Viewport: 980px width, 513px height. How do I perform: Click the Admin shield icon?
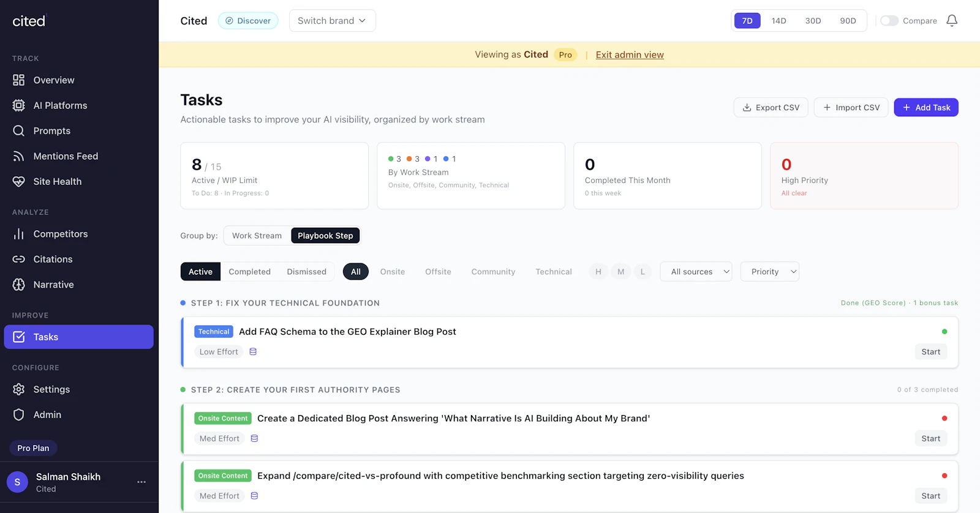[x=19, y=414]
